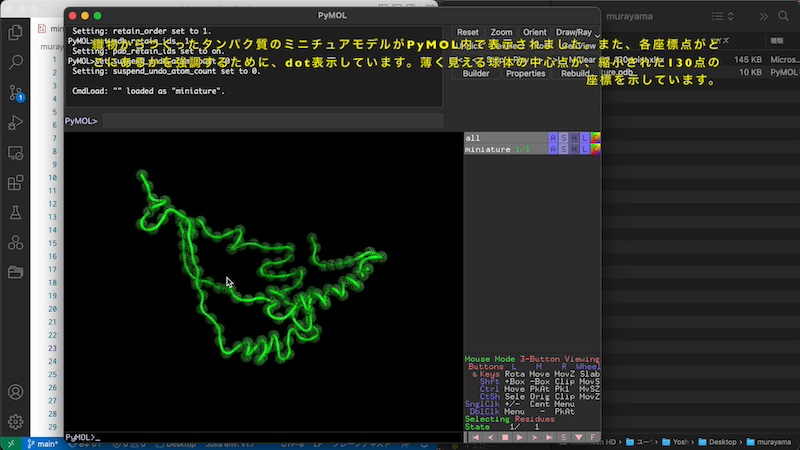Open VS Code Explorer view icon
The height and width of the screenshot is (450, 800).
click(x=15, y=32)
